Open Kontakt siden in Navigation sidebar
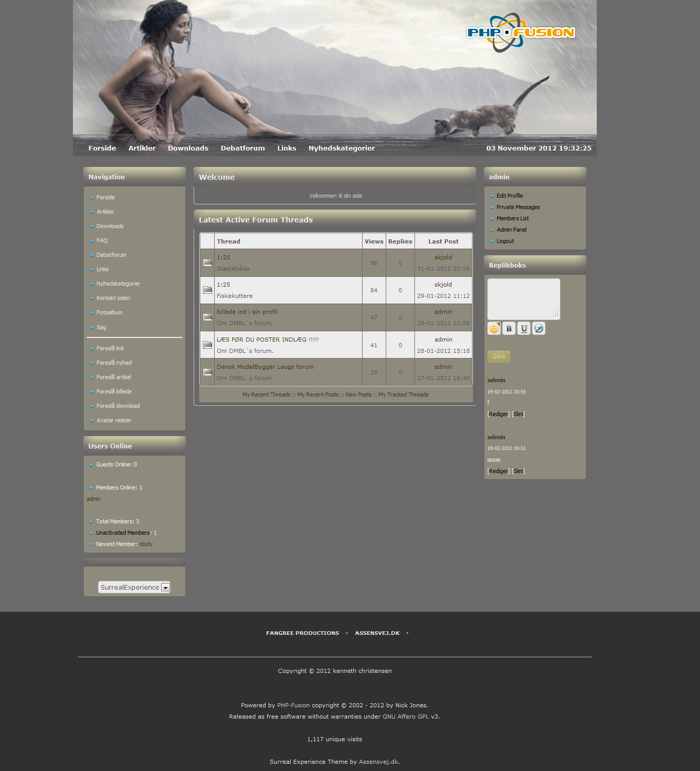The image size is (700, 771). pos(113,298)
